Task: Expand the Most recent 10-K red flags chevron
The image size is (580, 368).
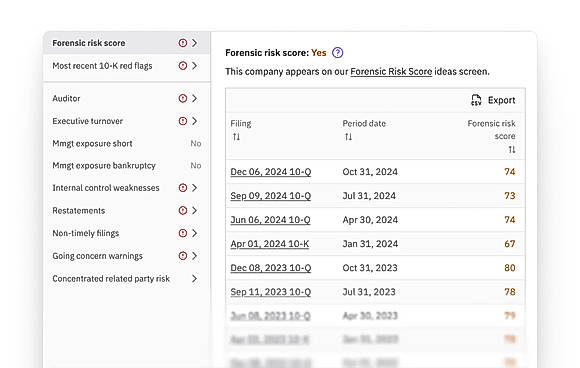Action: [x=195, y=66]
